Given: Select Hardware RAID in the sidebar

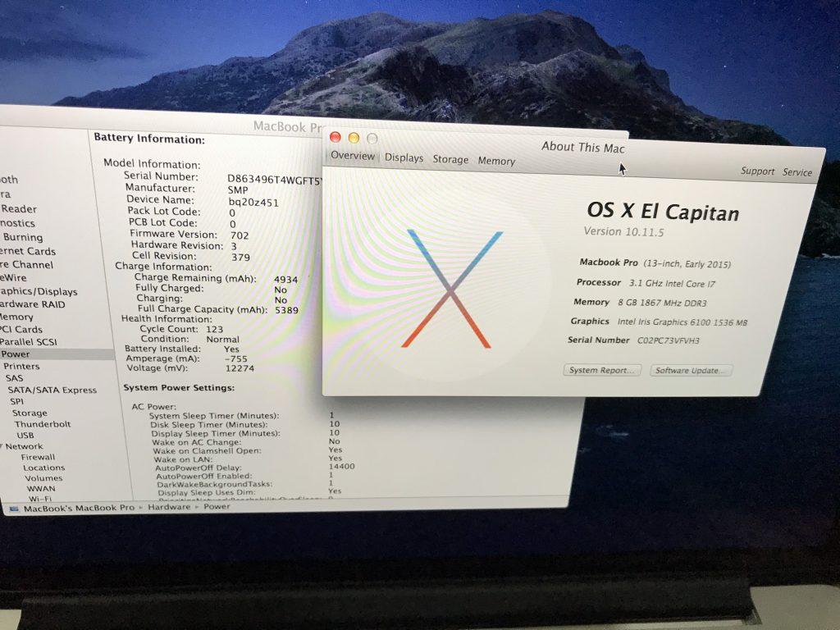Looking at the screenshot, I should 32,304.
